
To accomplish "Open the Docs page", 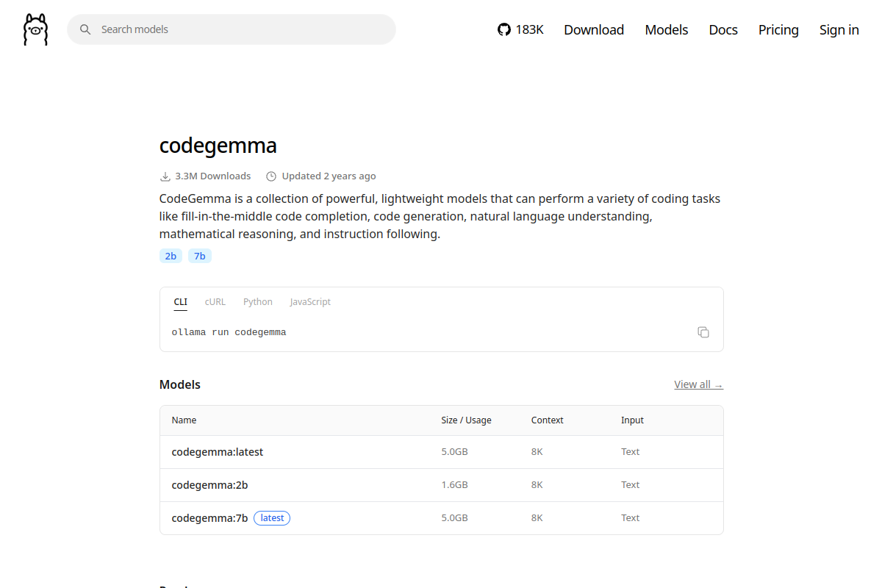I will tap(723, 29).
